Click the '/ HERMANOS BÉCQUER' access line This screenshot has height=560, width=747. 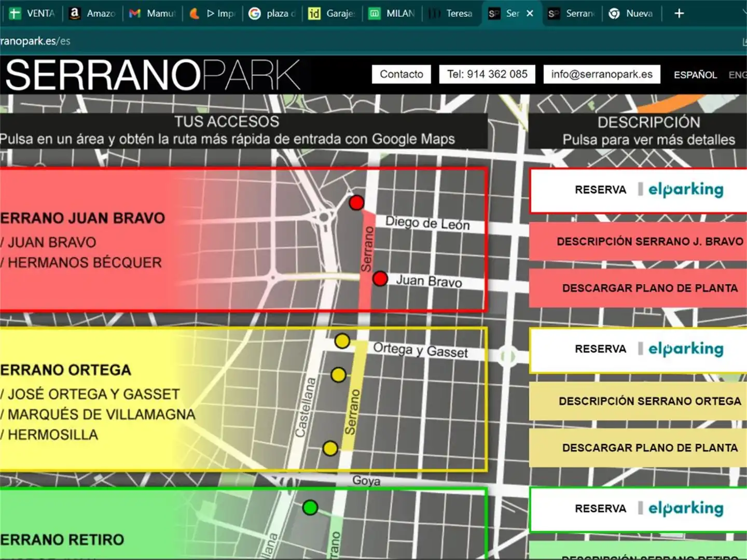[81, 262]
